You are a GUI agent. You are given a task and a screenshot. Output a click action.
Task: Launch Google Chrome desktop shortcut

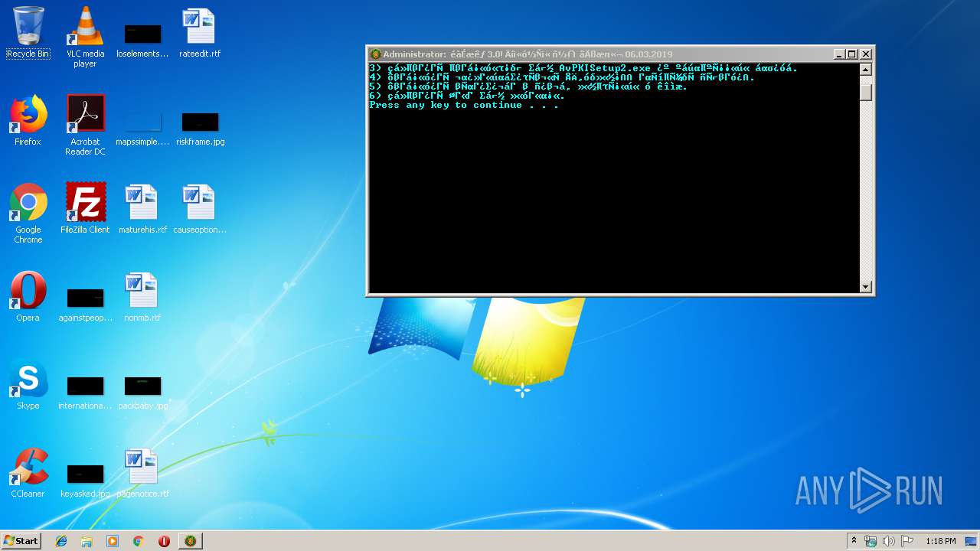click(x=28, y=213)
